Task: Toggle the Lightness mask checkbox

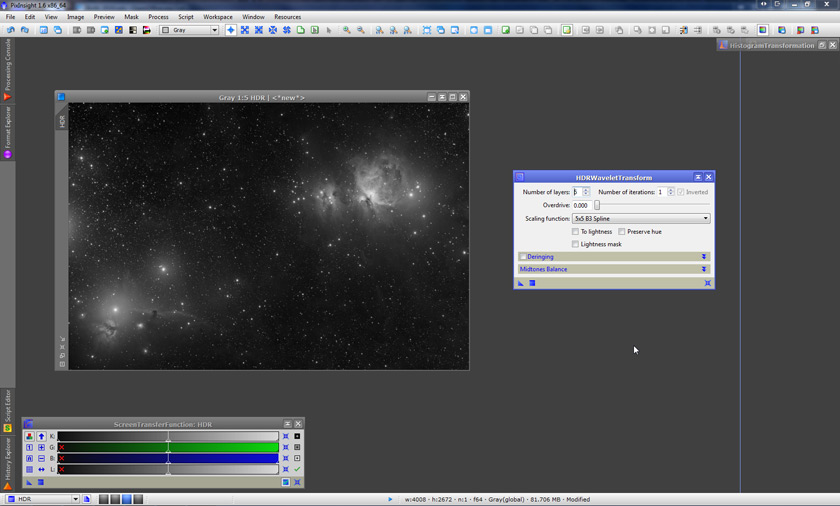Action: pos(575,244)
